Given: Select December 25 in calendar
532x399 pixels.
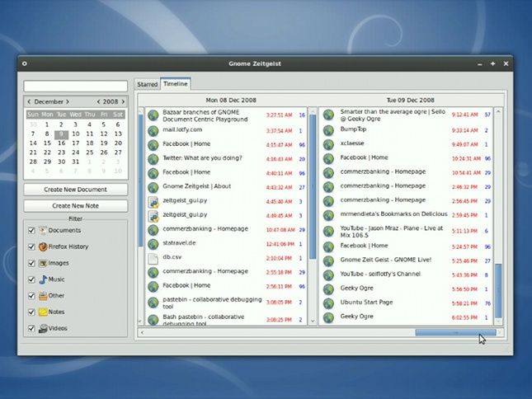Looking at the screenshot, I should pos(90,153).
